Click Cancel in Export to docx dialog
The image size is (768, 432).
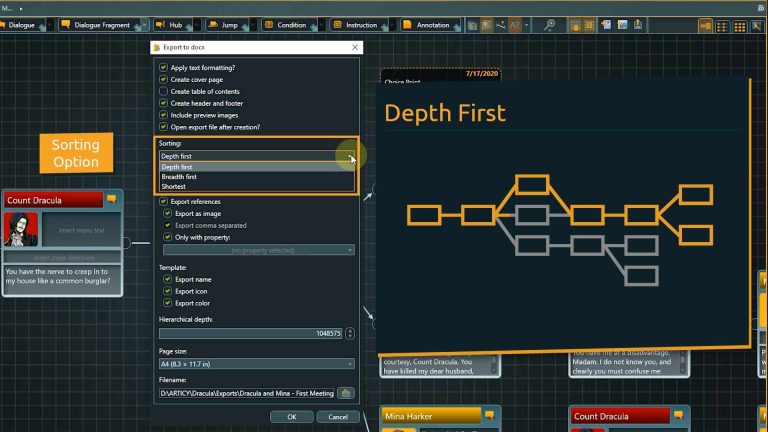(338, 417)
